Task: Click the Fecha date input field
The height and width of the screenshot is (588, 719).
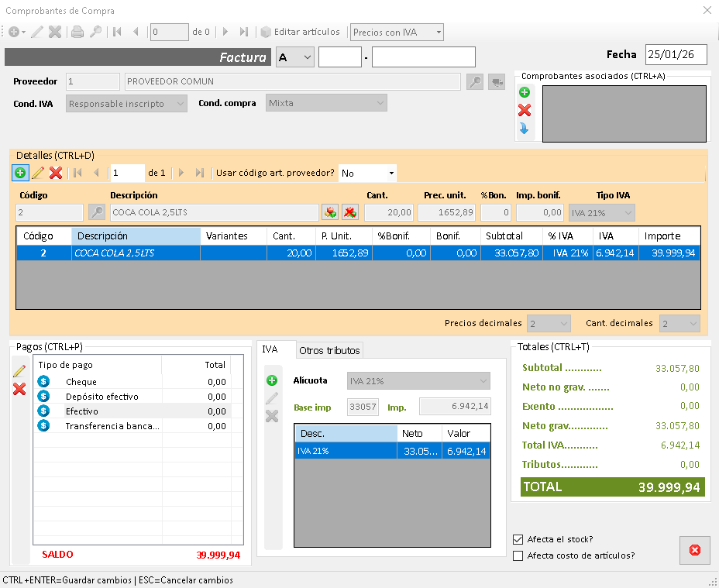Action: coord(675,54)
